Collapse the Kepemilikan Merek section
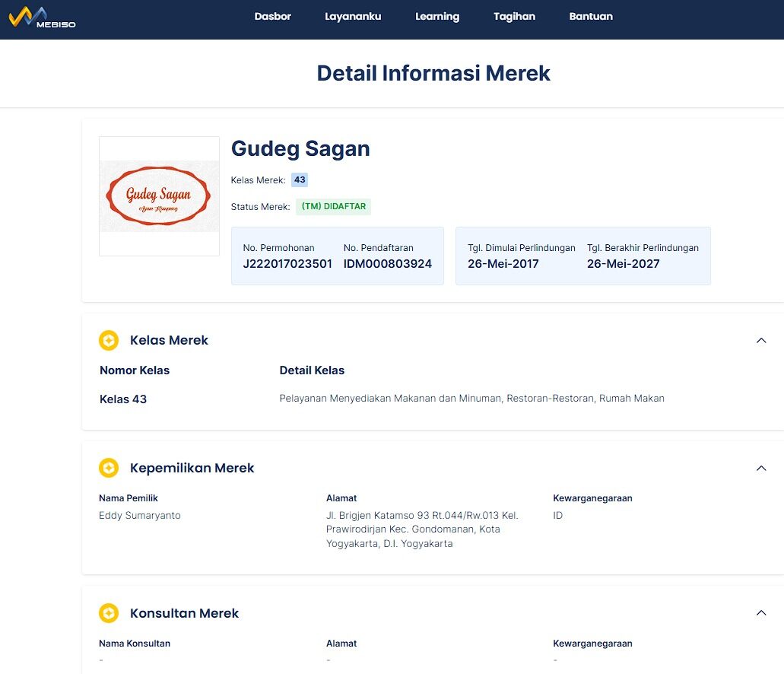This screenshot has width=784, height=674. click(761, 469)
